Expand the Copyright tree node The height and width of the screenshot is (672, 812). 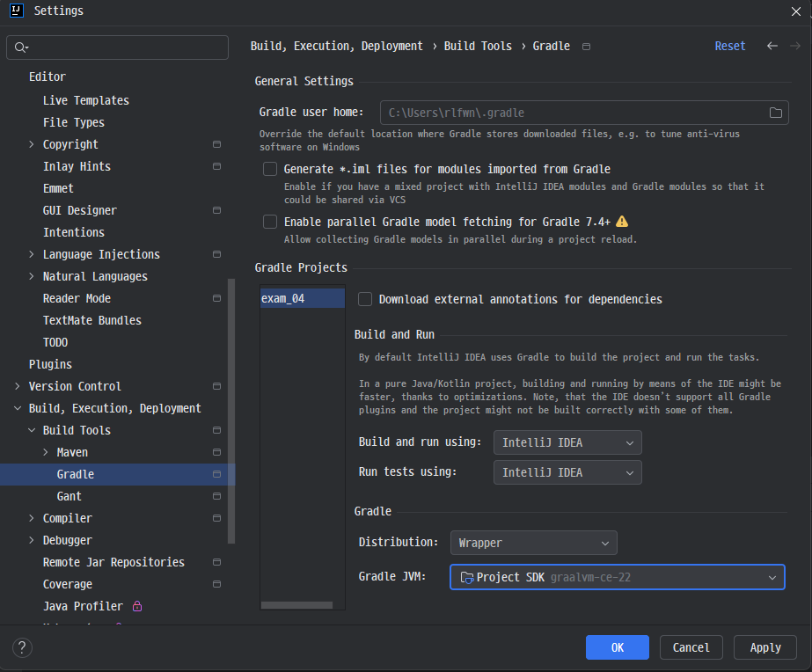32,144
